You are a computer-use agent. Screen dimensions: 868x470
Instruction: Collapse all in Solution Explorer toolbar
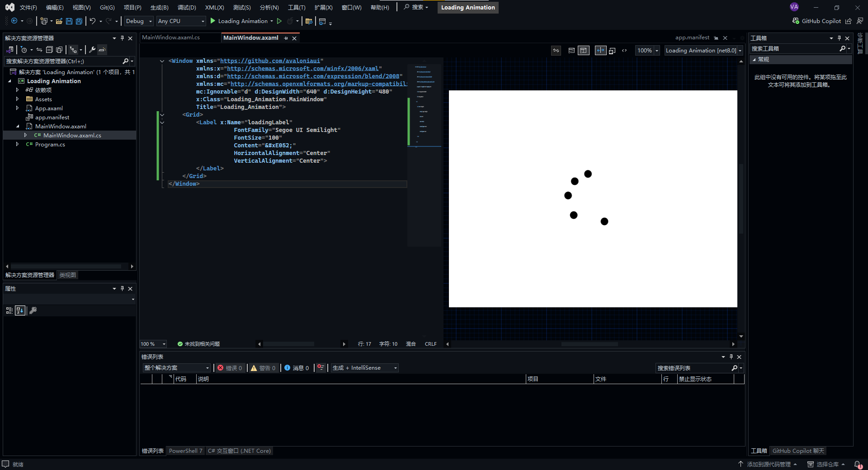[49, 50]
